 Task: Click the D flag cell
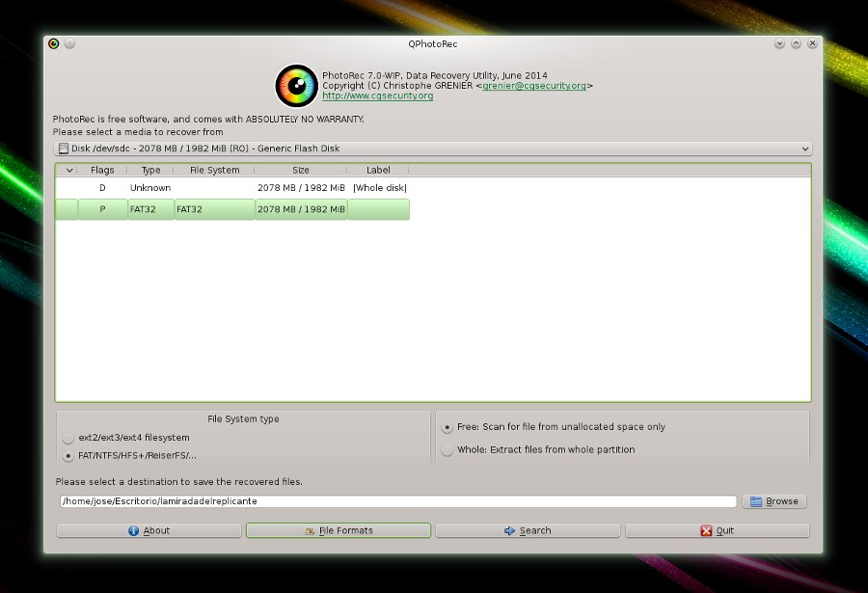pyautogui.click(x=102, y=188)
